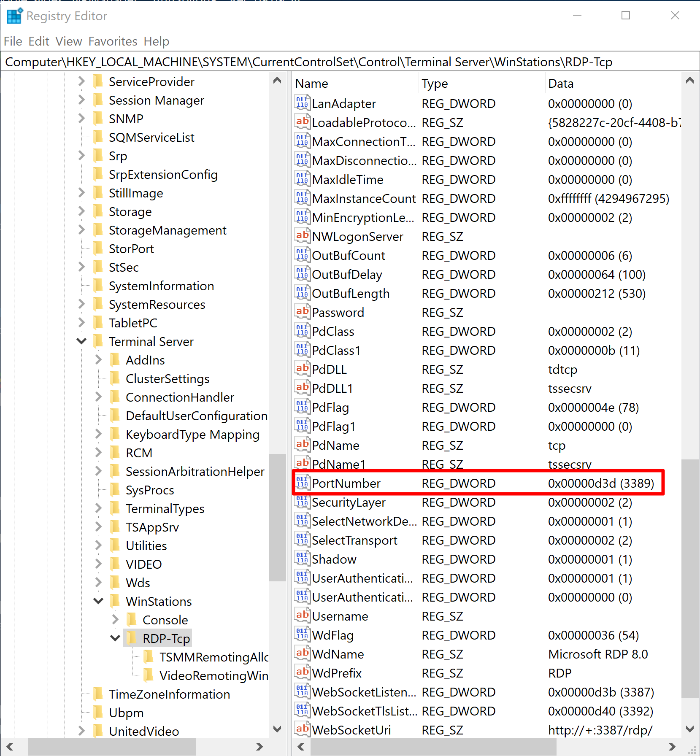The image size is (700, 756).
Task: Select the UserAuthentication value with data 1
Action: click(362, 578)
